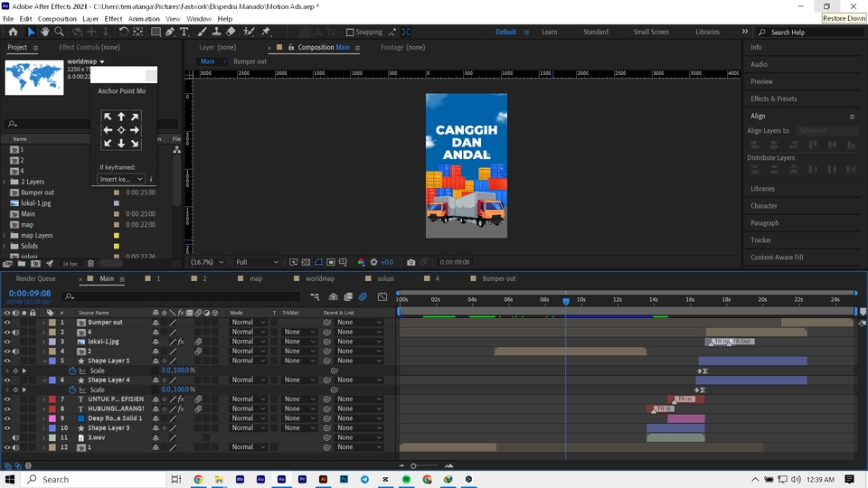The width and height of the screenshot is (868, 488).
Task: Select the Pan Behind anchor point tool
Action: click(x=137, y=33)
